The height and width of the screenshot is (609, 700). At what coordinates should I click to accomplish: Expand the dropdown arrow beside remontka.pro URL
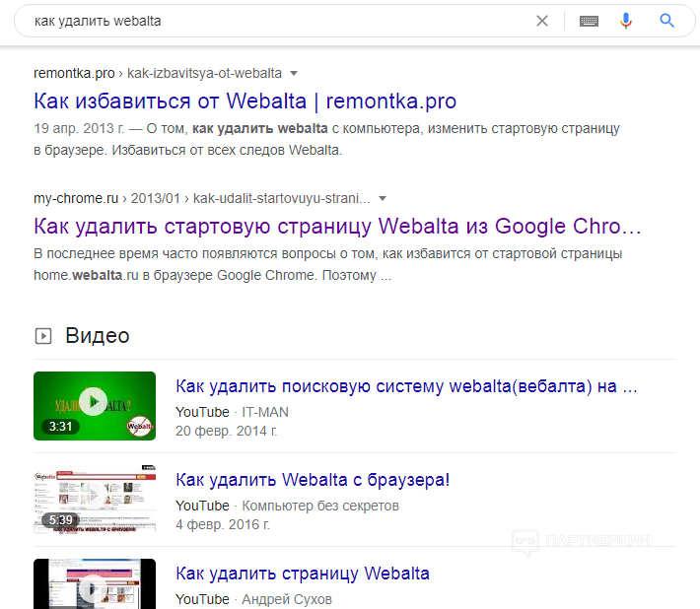[x=294, y=73]
